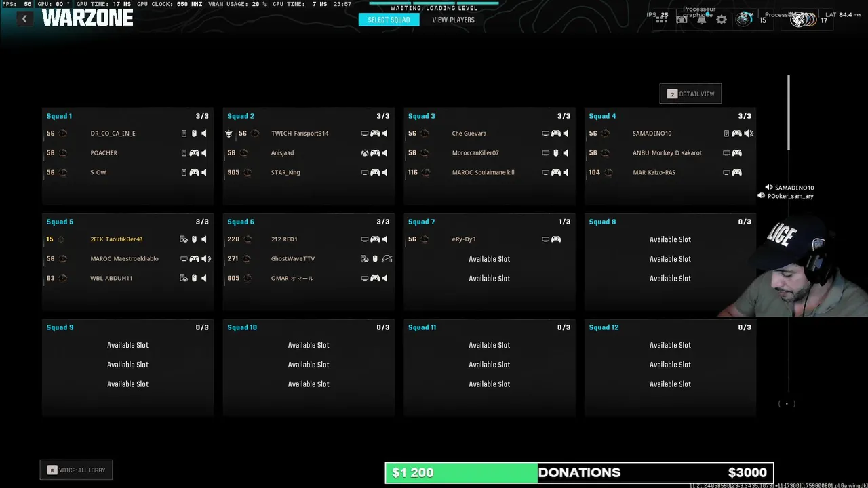
Task: Toggle the speaker icon for TWICH Farisport314
Action: click(x=385, y=134)
